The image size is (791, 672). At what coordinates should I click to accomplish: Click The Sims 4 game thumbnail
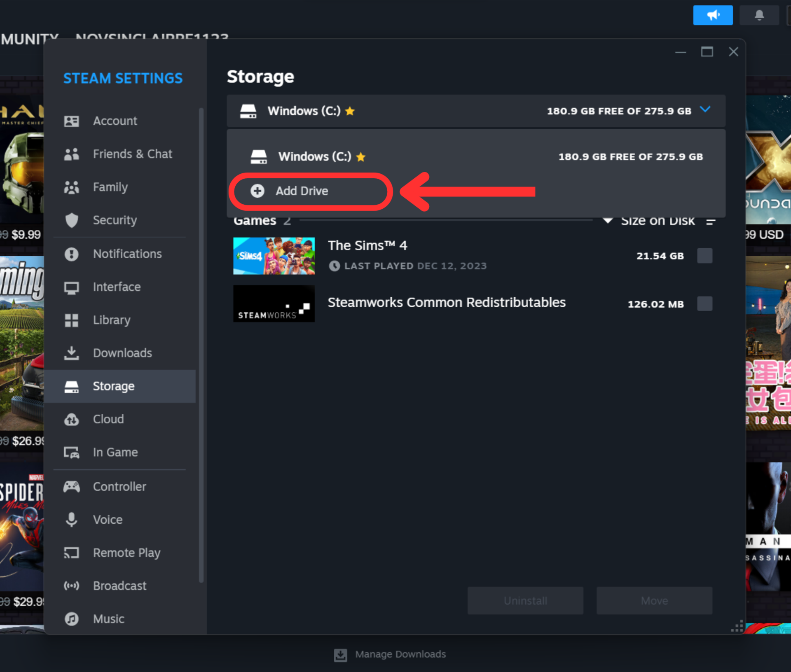click(x=274, y=256)
